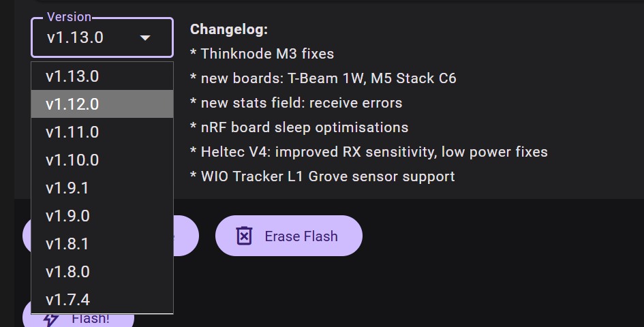Screen dimensions: 644x327
Task: Click the Changelog heading
Action: click(229, 29)
